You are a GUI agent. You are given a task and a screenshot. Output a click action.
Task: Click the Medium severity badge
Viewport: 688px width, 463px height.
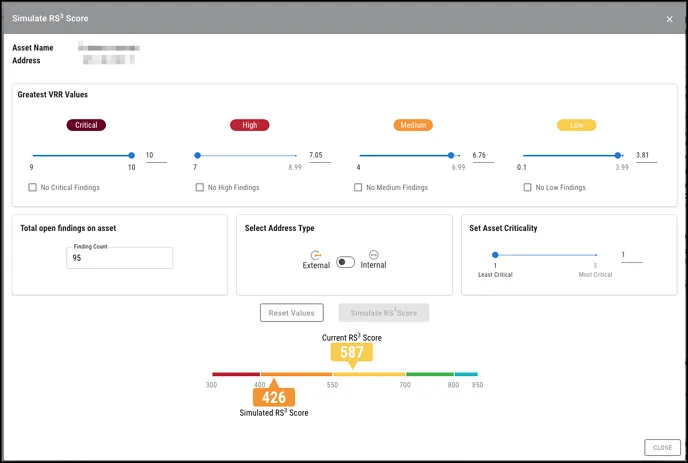point(413,125)
